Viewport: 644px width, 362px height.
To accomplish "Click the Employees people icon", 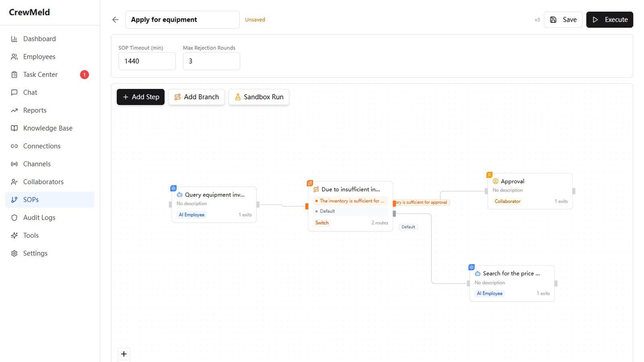I will (14, 57).
